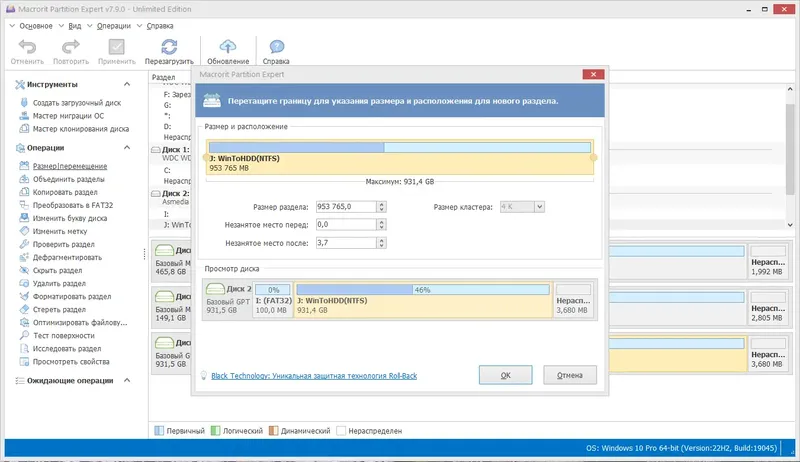Click the Размер раздела input field
Image resolution: width=800 pixels, height=462 pixels.
[346, 207]
